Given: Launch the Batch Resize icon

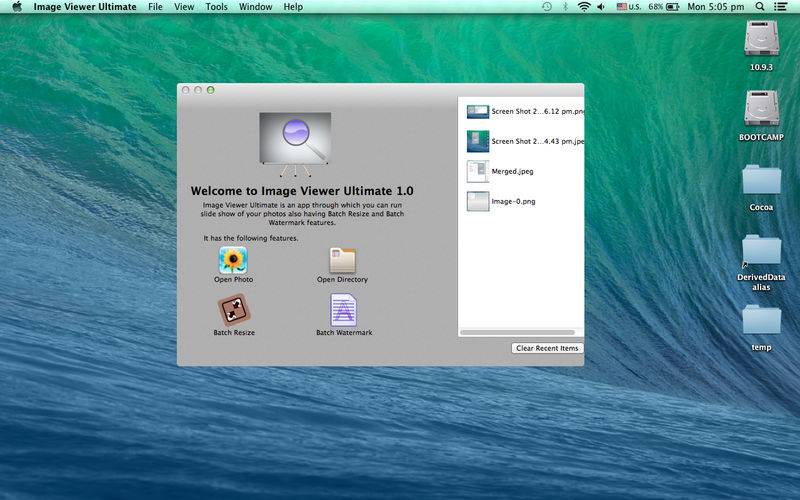Looking at the screenshot, I should 234,310.
